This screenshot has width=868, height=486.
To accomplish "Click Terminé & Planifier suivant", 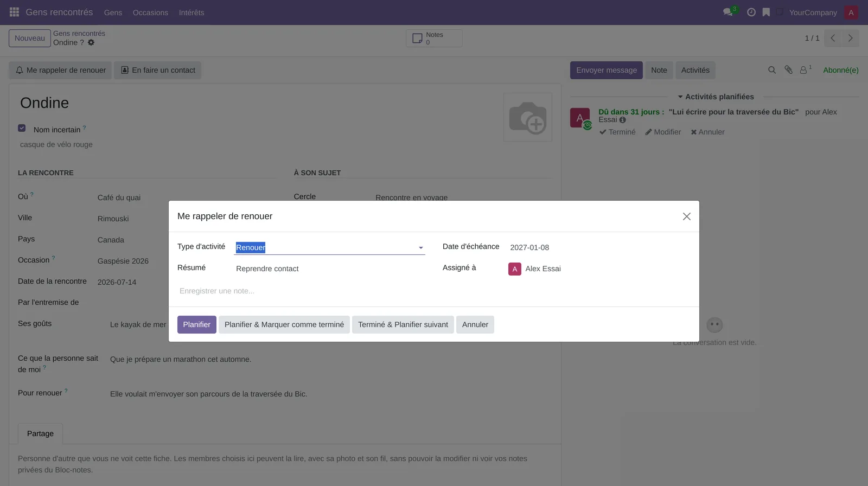I will [x=403, y=324].
